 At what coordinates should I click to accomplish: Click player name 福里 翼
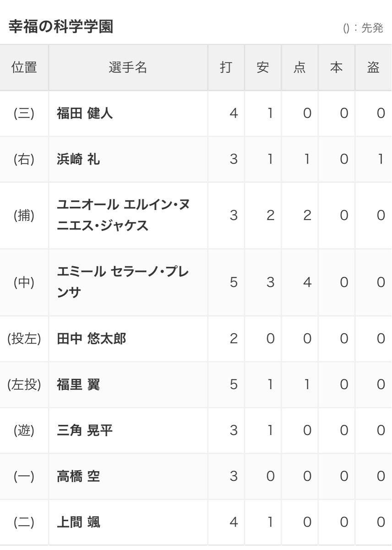[x=78, y=385]
